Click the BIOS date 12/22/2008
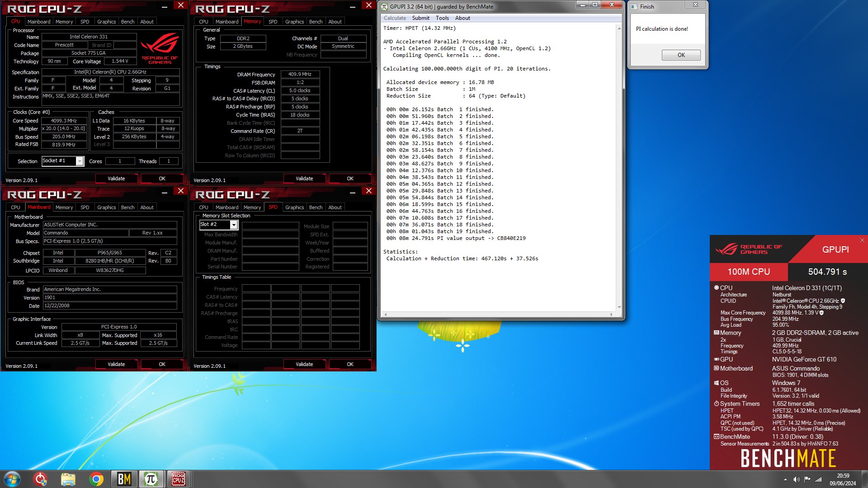 tap(110, 305)
